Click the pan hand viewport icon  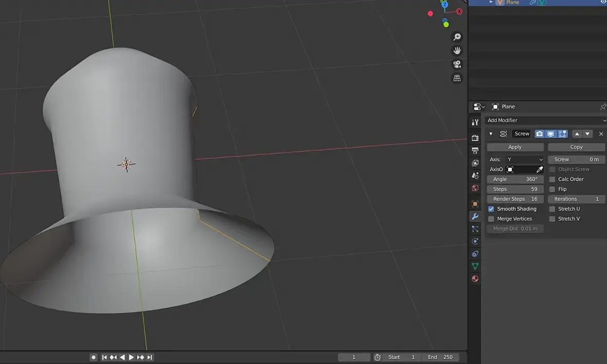coord(456,50)
